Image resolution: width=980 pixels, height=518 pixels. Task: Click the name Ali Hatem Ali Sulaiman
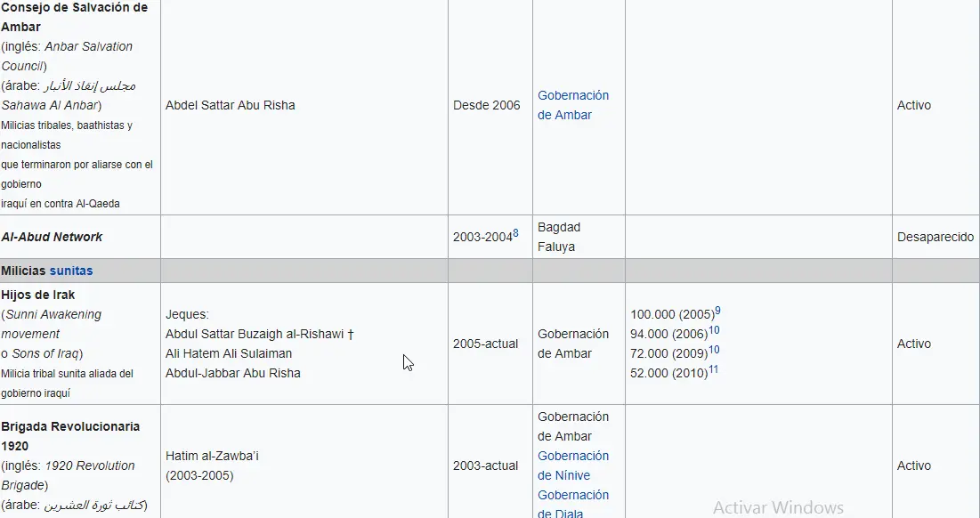pyautogui.click(x=229, y=353)
